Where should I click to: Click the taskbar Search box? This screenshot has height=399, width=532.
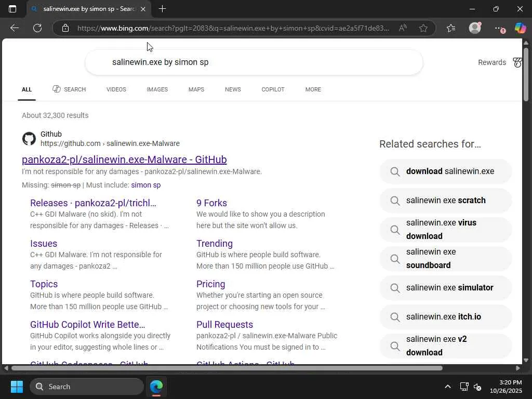click(87, 387)
